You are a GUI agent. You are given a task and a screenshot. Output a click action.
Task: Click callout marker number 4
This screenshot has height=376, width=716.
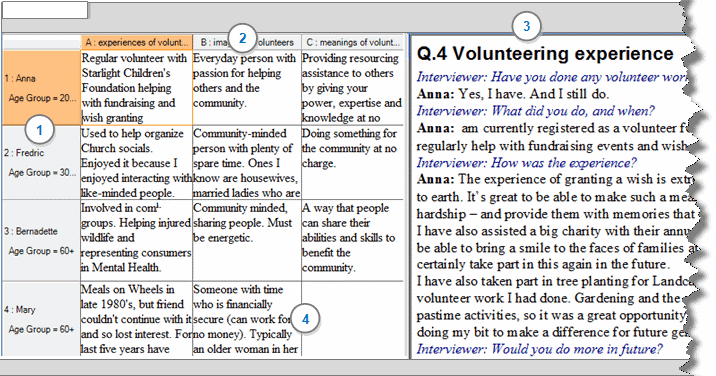(305, 319)
